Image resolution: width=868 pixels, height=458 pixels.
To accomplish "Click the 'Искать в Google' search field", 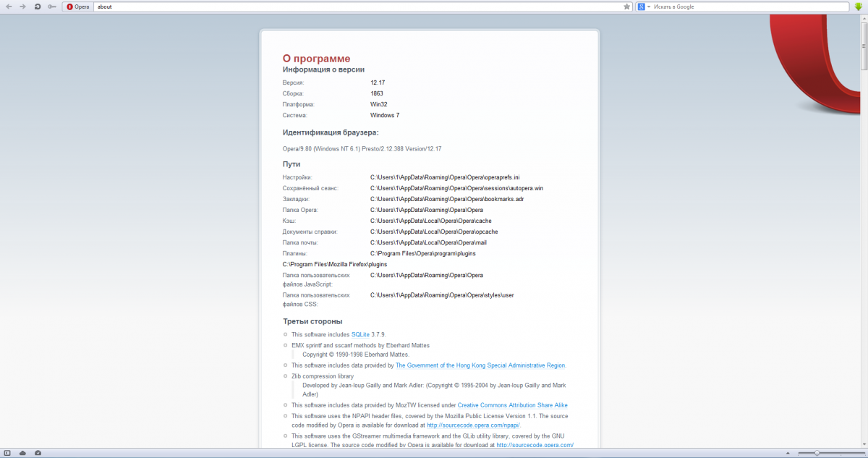I will pos(749,7).
